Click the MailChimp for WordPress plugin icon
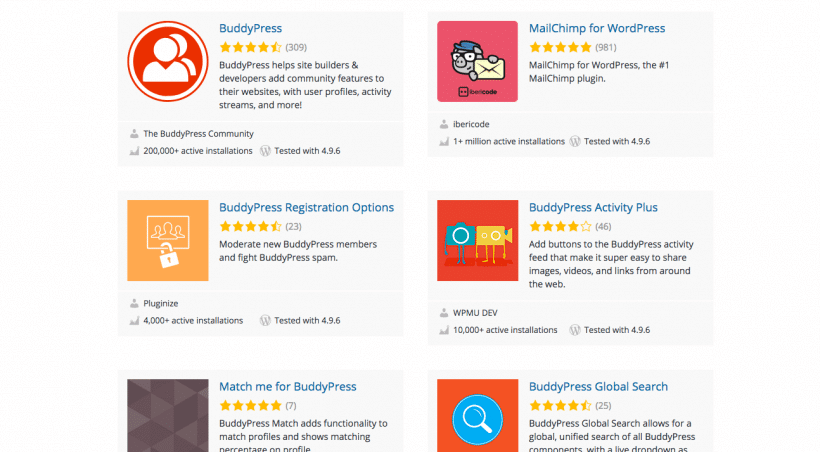Viewport: 820px width, 452px height. pos(477,61)
